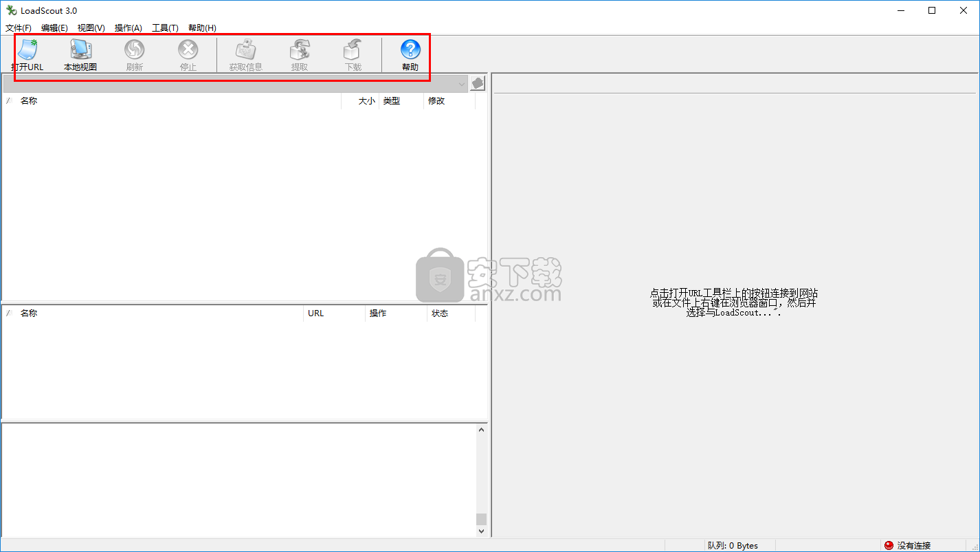Screen dimensions: 980x552
Task: Click the 获取信息 get info icon
Action: 245,55
